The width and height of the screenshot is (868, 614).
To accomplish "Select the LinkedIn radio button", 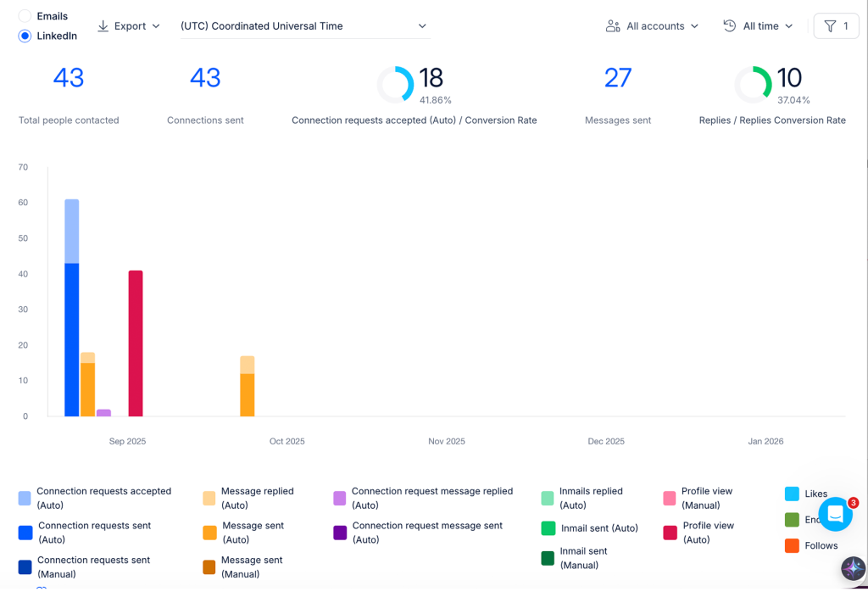I will click(25, 36).
